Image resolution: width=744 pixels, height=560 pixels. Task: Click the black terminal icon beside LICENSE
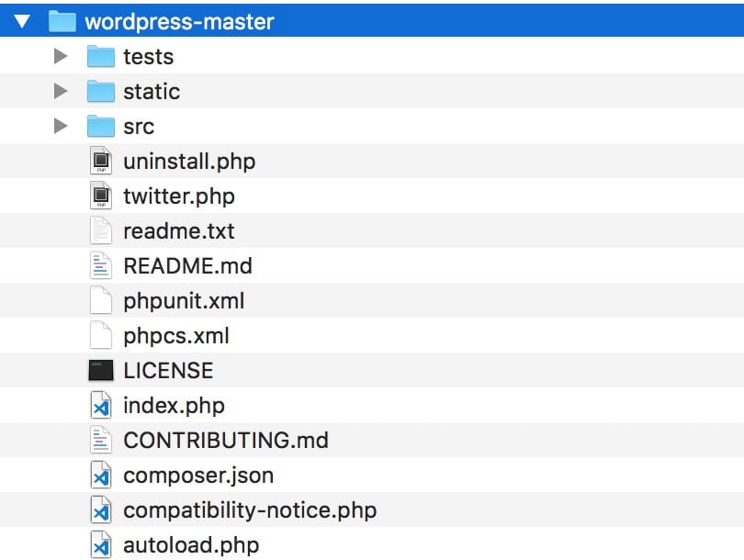(100, 371)
